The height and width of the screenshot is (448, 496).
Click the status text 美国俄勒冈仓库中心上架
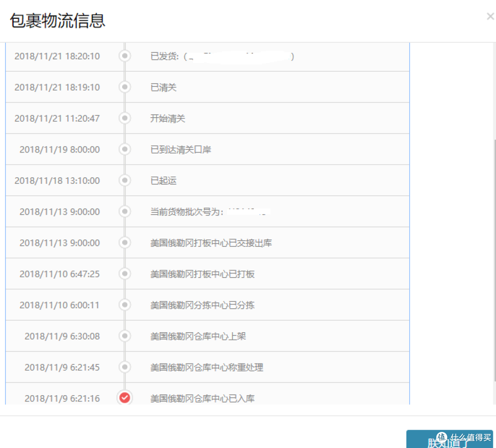point(198,336)
